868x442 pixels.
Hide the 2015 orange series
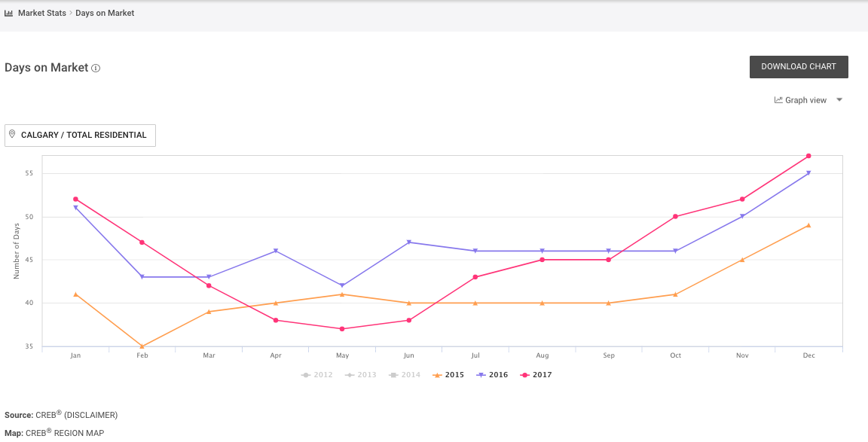tap(448, 374)
